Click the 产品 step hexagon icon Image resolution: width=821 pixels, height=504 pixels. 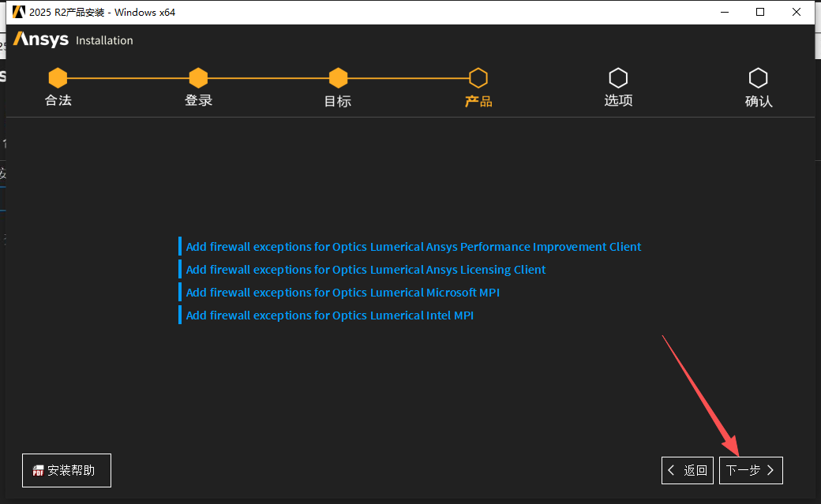478,78
